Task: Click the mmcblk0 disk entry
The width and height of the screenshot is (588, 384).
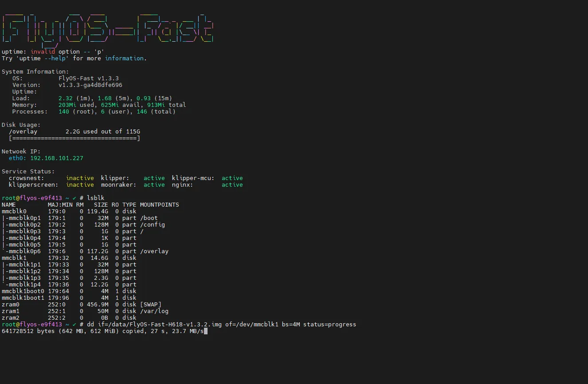Action: coord(14,212)
